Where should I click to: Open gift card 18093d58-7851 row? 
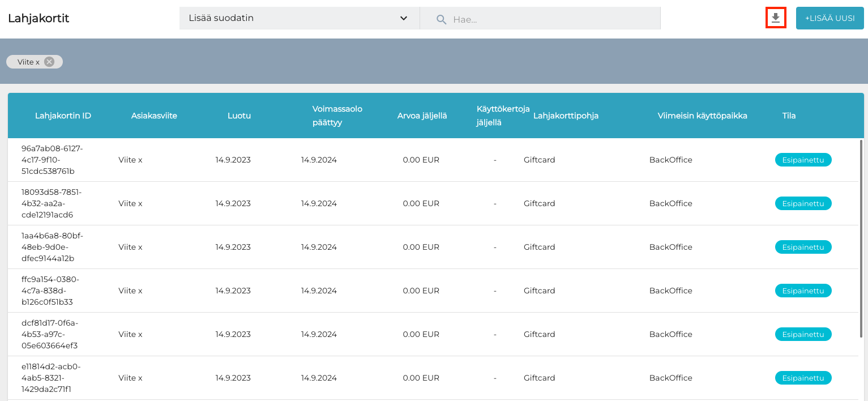52,203
